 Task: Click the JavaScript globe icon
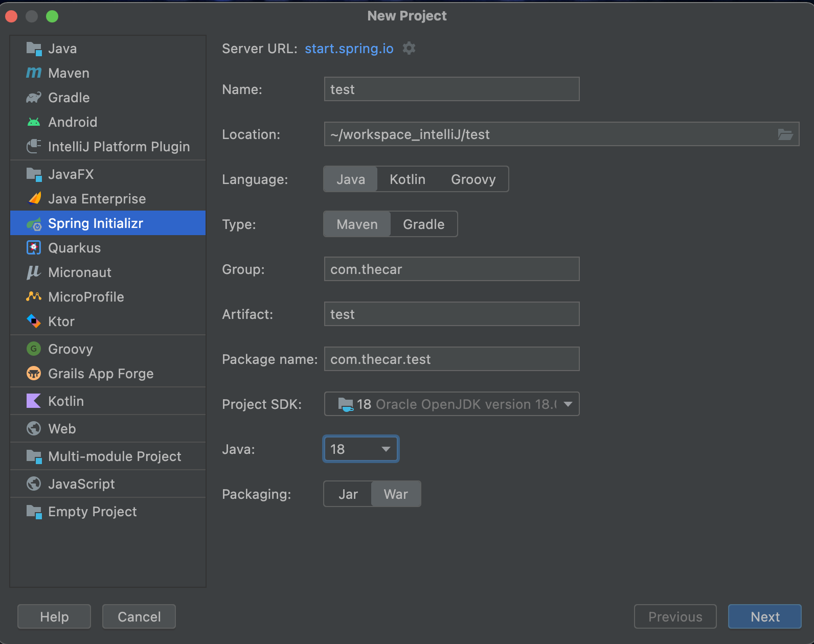coord(34,484)
